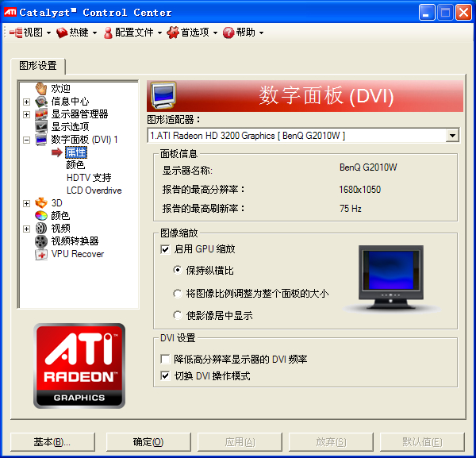Viewport: 476px width, 458px height.
Task: Click the VPU Recover icon
Action: coord(41,254)
